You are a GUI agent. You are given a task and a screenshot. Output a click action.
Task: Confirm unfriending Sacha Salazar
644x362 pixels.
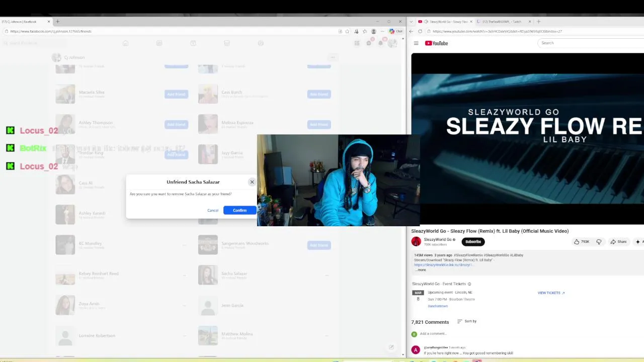point(239,210)
